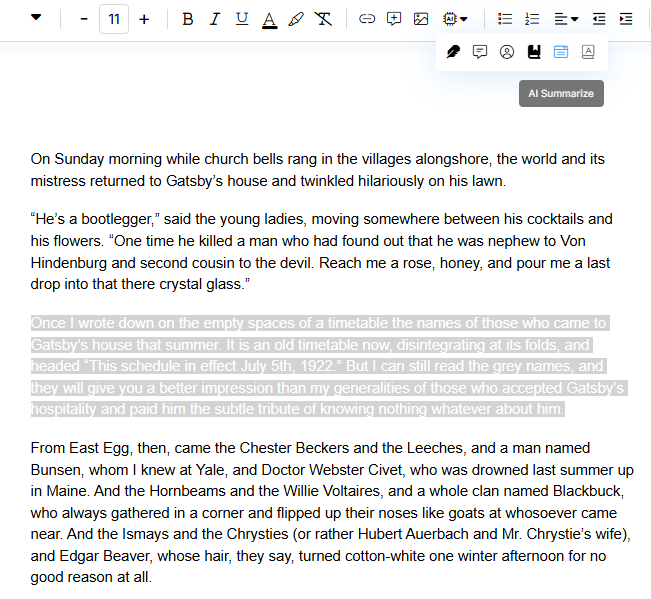Toggle bold formatting
The width and height of the screenshot is (651, 599).
pos(187,19)
